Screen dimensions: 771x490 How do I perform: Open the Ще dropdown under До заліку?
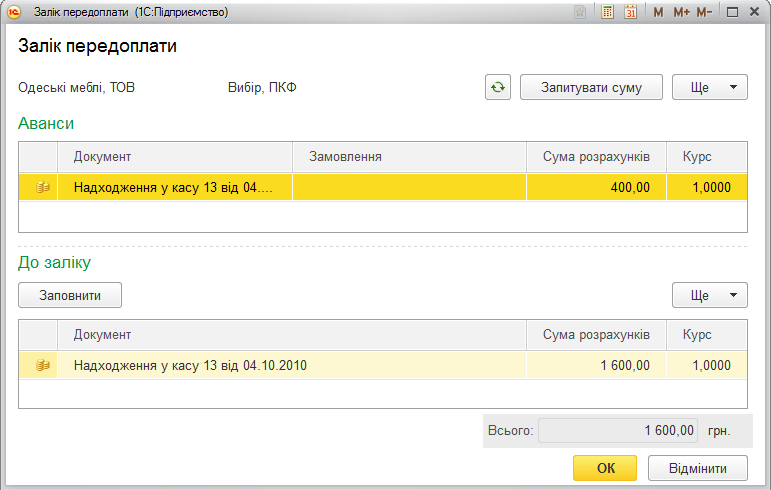click(710, 295)
